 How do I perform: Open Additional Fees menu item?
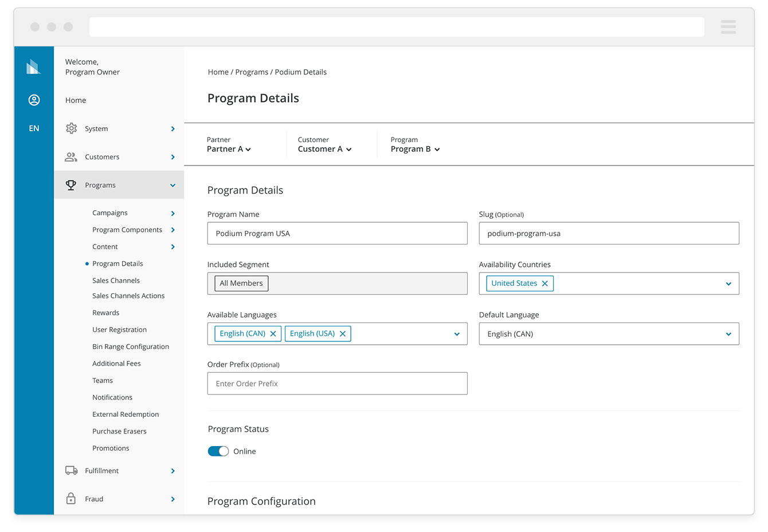[116, 364]
